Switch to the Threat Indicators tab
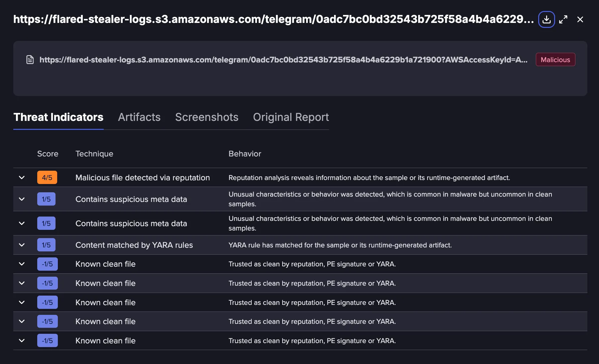599x364 pixels. pyautogui.click(x=58, y=117)
